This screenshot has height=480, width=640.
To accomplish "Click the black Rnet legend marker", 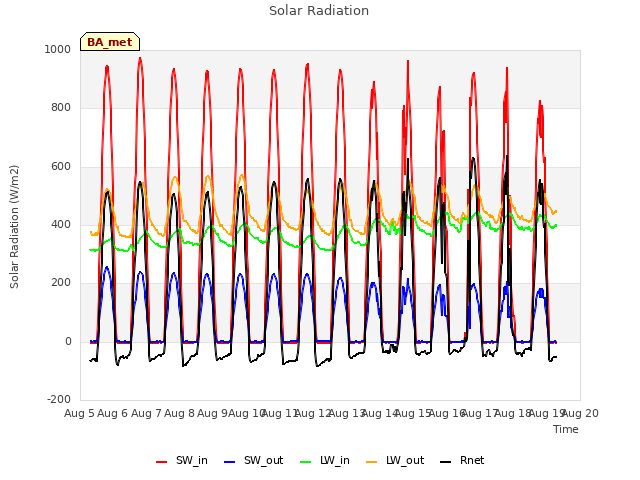I will tap(446, 462).
